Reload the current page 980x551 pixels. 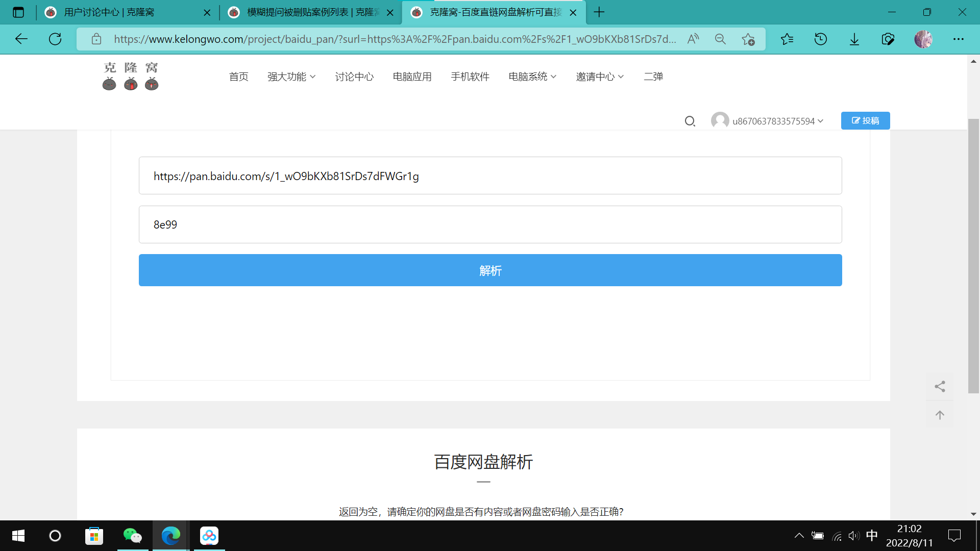pos(55,39)
